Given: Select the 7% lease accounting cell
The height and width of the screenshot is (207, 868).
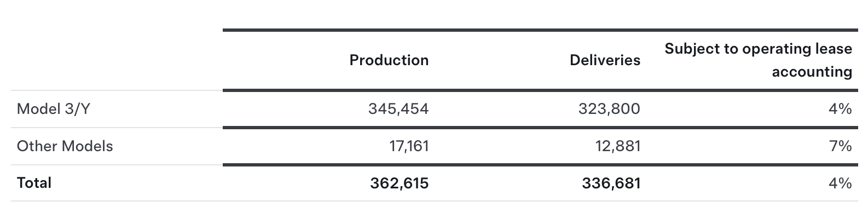Looking at the screenshot, I should 840,146.
